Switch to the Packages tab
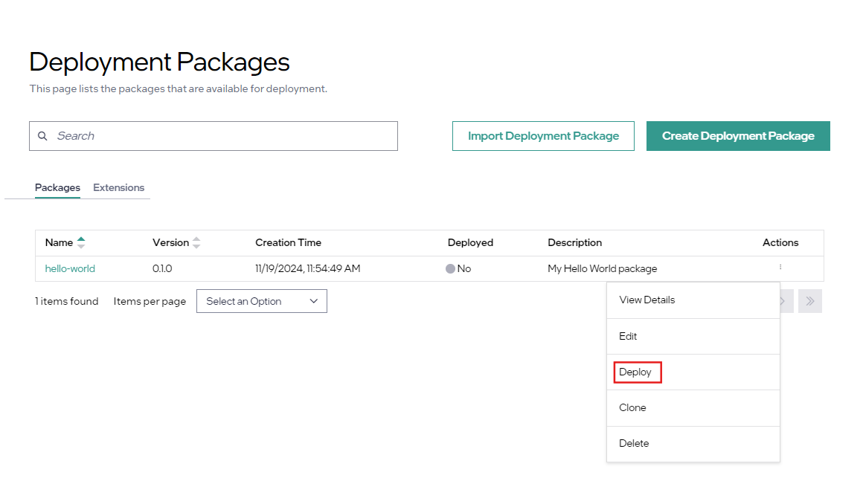The image size is (860, 504). click(x=57, y=187)
